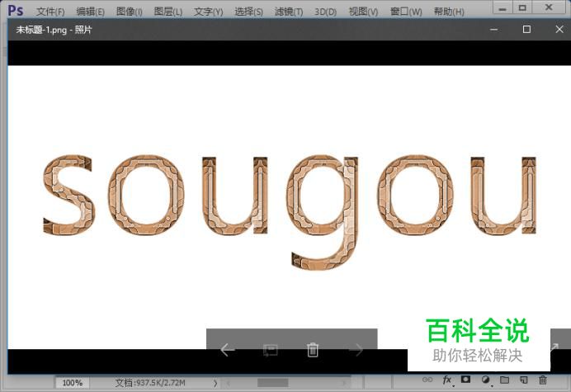Open the 文件(F) menu in Photoshop

coord(50,12)
